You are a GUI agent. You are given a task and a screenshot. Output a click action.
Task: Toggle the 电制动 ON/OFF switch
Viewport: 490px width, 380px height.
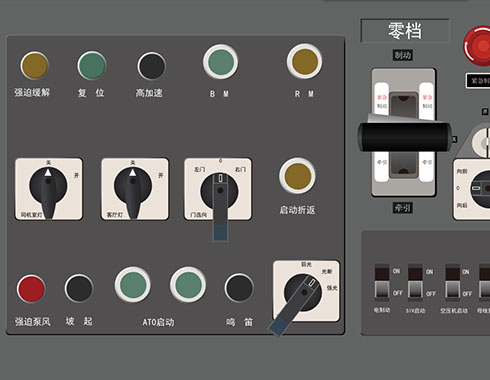(382, 282)
